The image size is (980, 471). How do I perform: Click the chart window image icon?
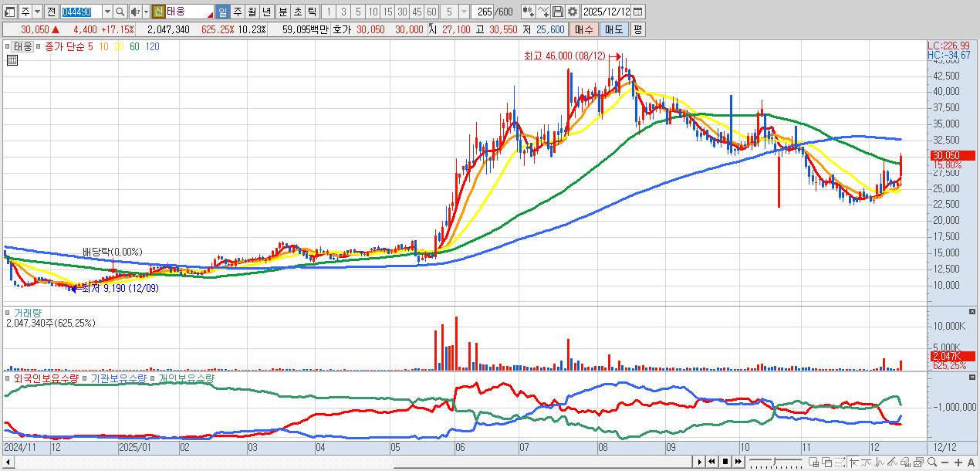click(x=919, y=463)
